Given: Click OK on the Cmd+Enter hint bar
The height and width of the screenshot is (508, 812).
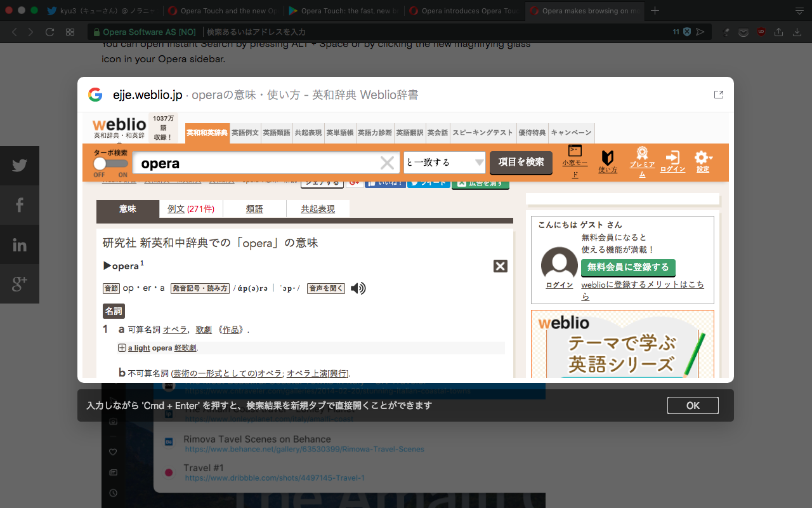Looking at the screenshot, I should 693,405.
